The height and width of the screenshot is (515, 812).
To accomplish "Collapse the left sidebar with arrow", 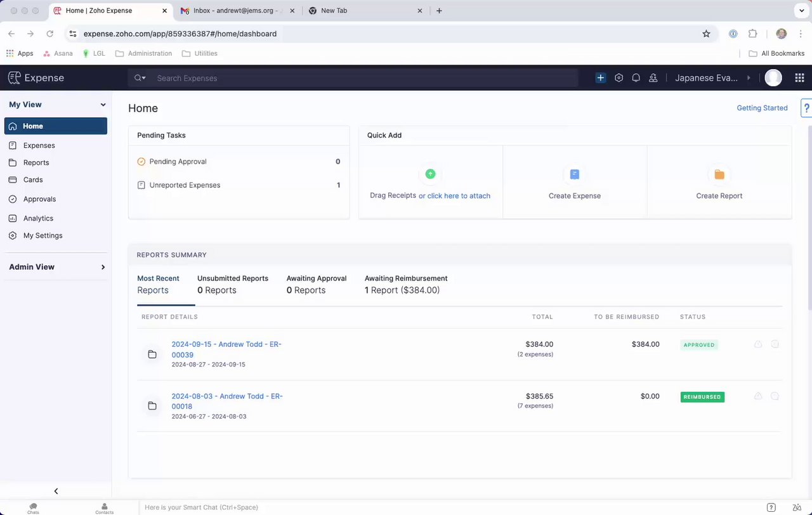I will [56, 491].
